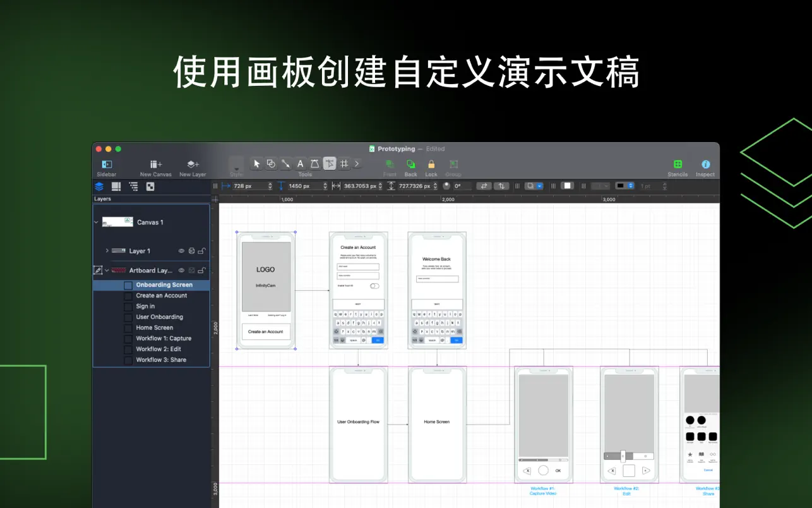Show more tools with the chevron
The width and height of the screenshot is (812, 508).
point(357,164)
